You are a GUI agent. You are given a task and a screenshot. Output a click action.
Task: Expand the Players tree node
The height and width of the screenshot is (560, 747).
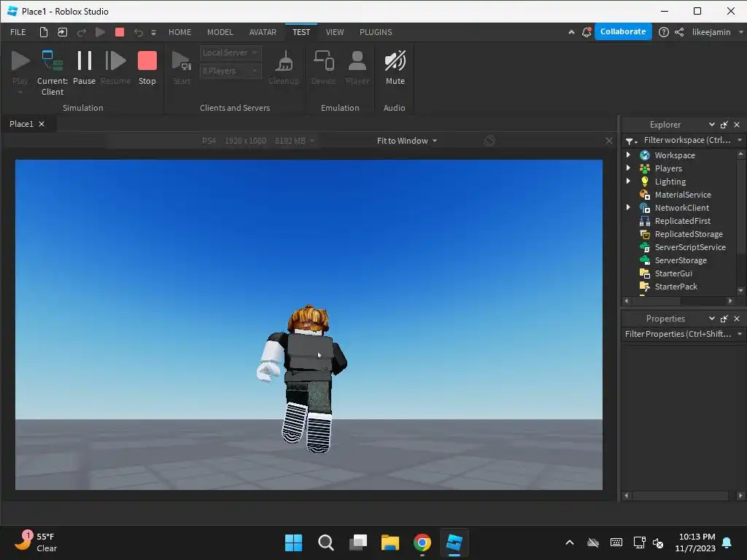[628, 168]
